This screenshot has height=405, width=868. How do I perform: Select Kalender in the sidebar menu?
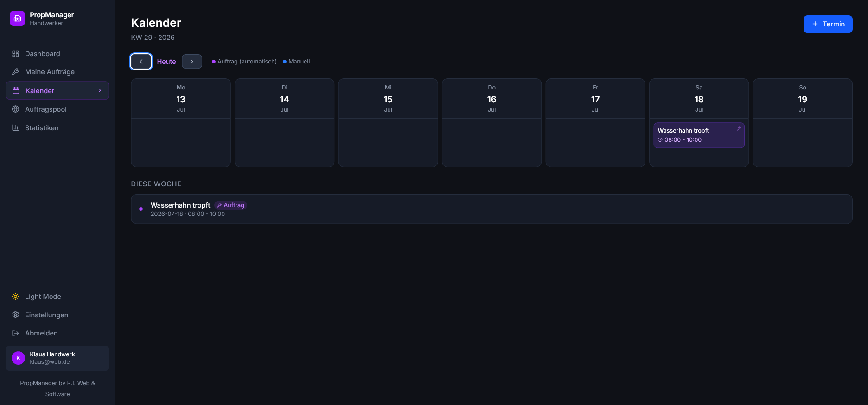[x=57, y=90]
